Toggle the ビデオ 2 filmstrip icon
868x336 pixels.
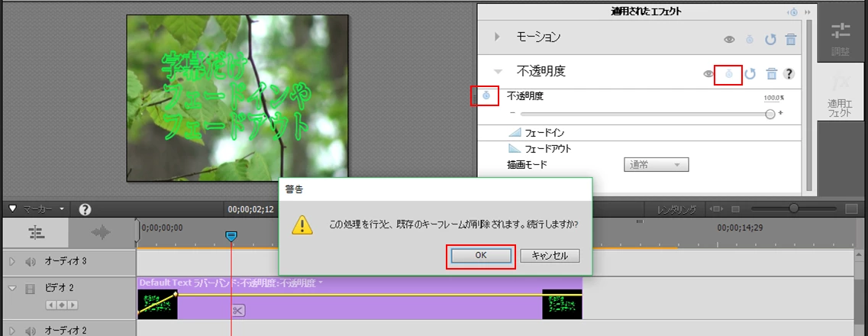31,288
